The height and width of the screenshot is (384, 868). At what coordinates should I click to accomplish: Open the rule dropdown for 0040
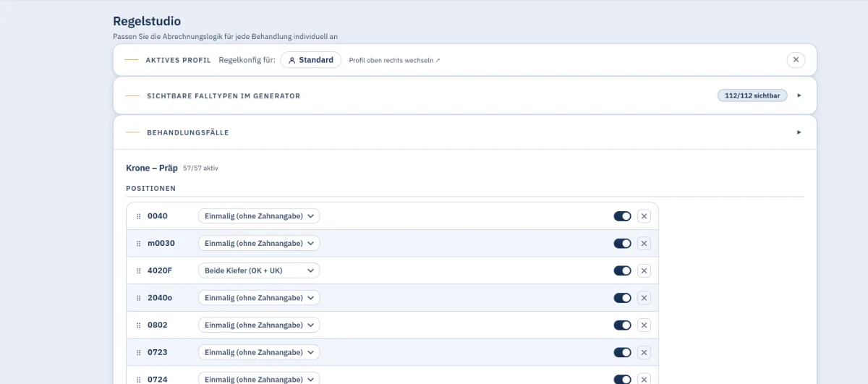pos(259,216)
